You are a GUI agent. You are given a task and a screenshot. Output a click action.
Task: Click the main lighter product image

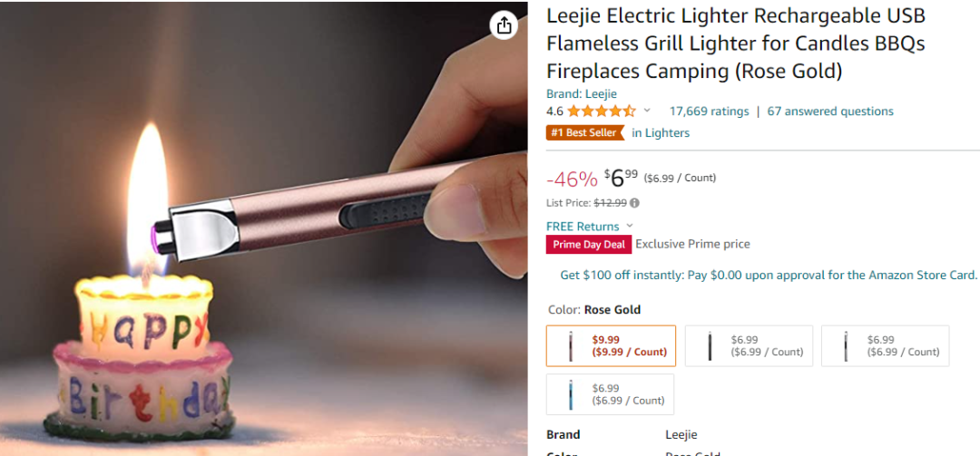point(263,227)
